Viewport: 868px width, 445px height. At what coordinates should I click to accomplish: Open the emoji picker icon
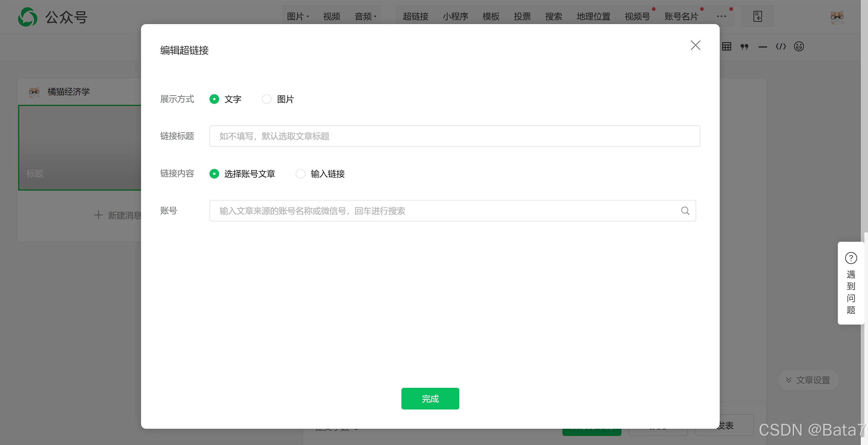(x=799, y=46)
